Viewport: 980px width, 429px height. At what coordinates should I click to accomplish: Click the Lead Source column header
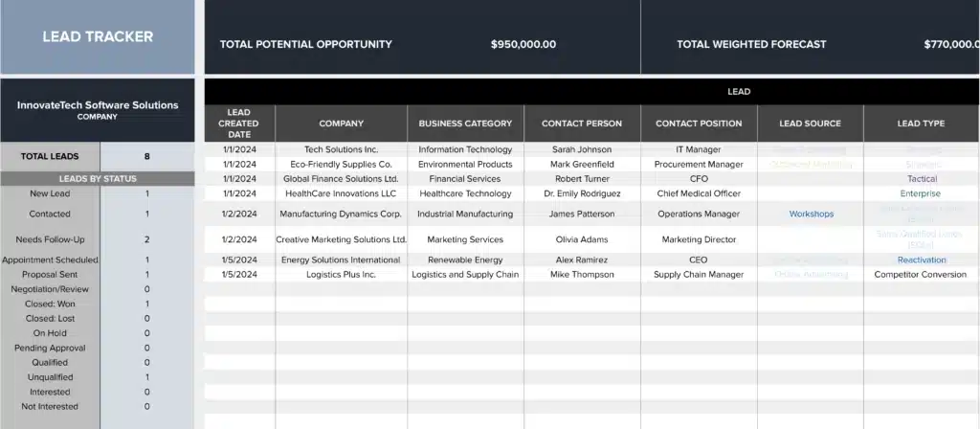[810, 124]
